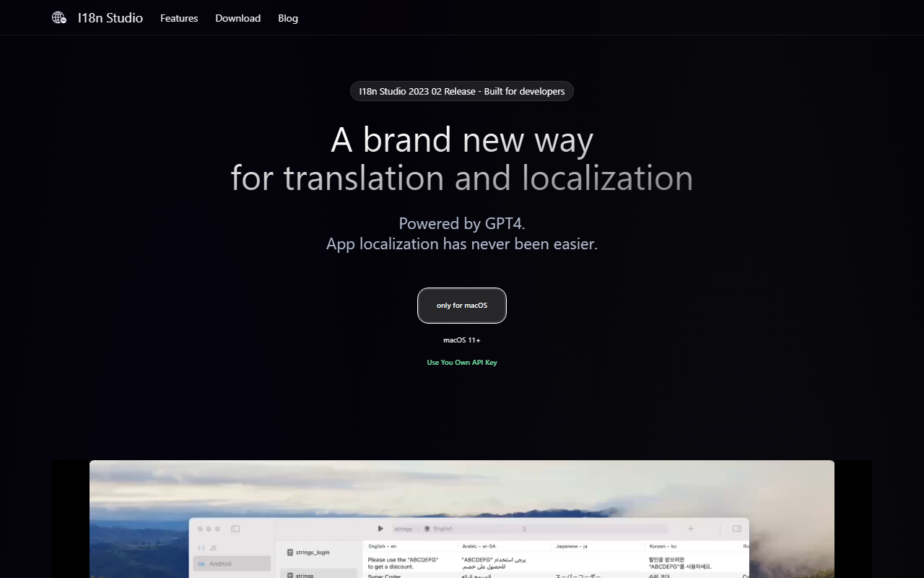924x578 pixels.
Task: Click the "Please use the ABCDEFG" English cell
Action: [x=403, y=563]
